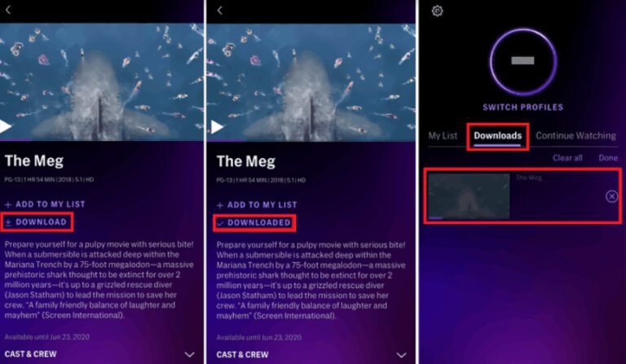Tap the Download button with arrow icon
The width and height of the screenshot is (626, 364).
pyautogui.click(x=37, y=222)
